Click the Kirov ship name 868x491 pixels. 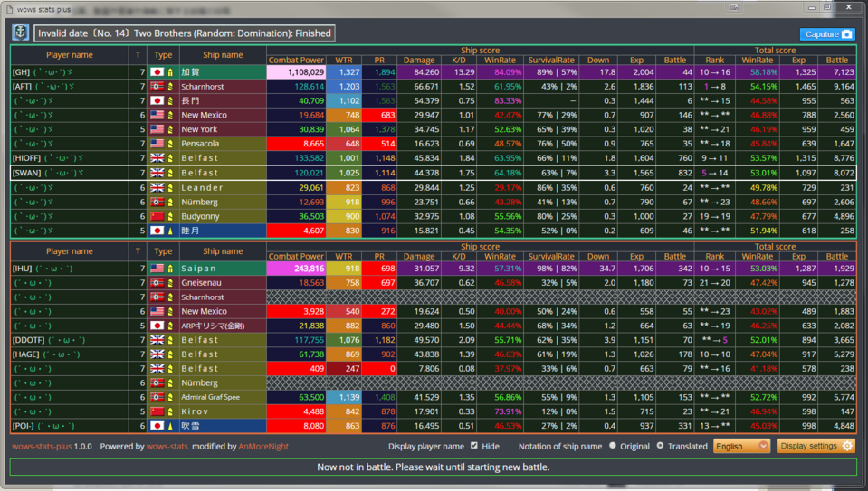click(x=195, y=411)
